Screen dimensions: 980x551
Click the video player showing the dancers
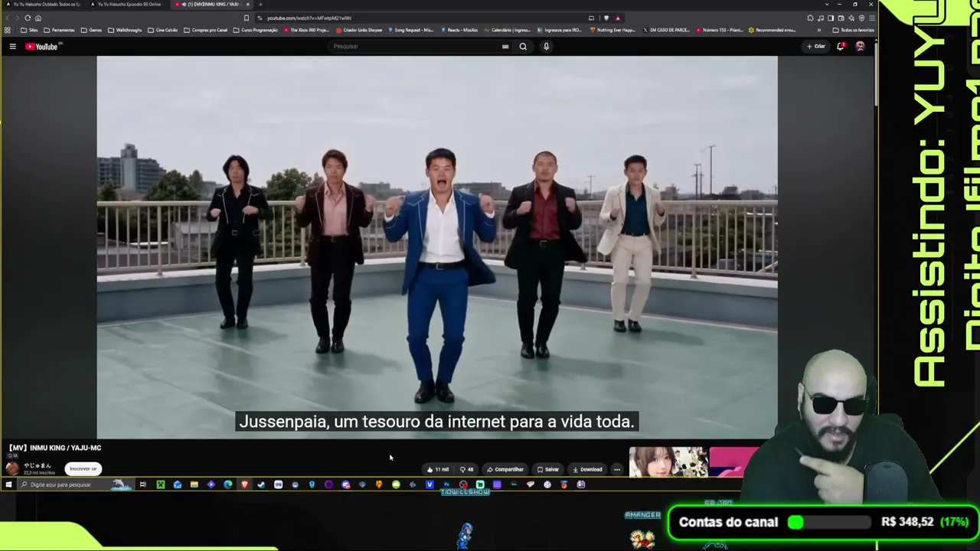437,247
